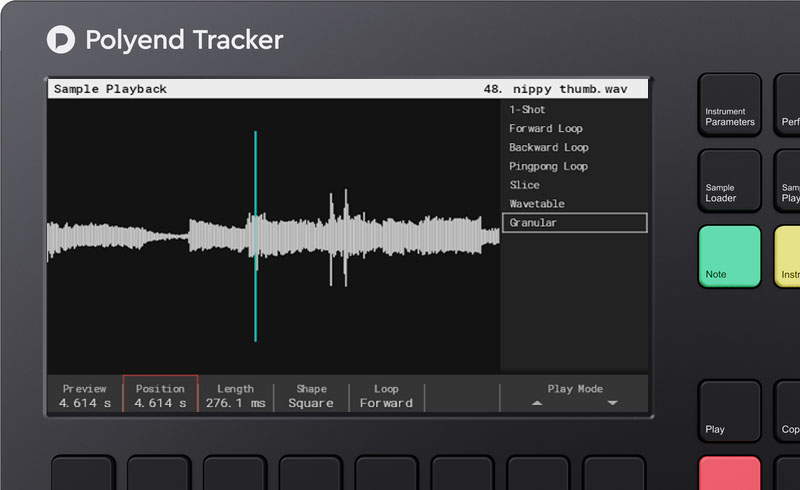Select Forward Loop play mode
This screenshot has width=800, height=490.
point(545,128)
